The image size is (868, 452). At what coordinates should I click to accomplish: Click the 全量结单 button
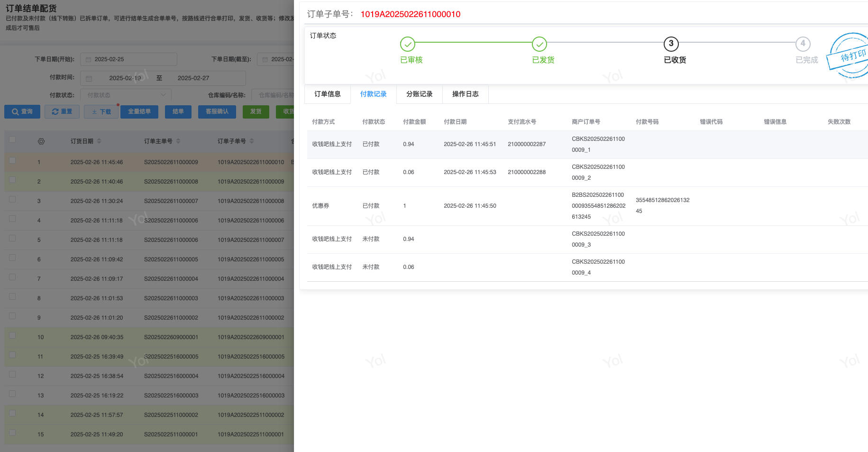[139, 111]
